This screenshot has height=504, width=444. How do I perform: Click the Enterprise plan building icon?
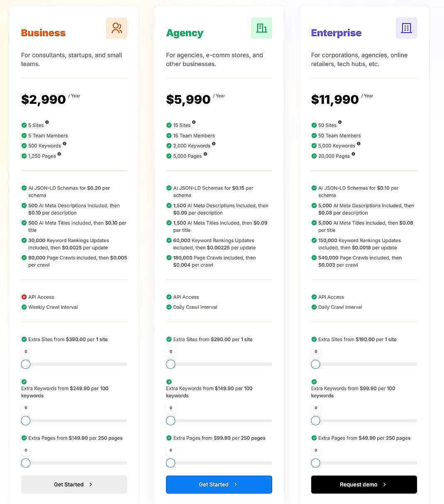click(406, 28)
